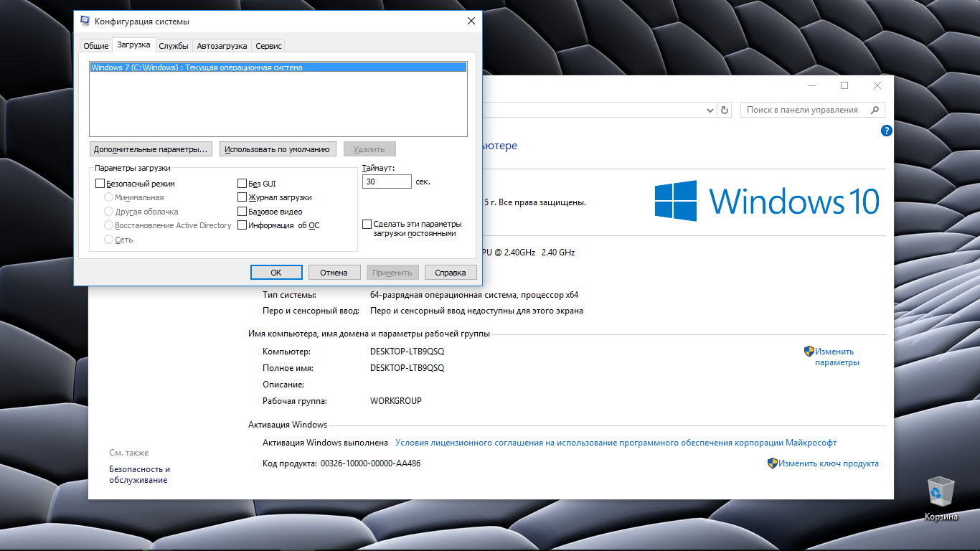The height and width of the screenshot is (551, 980).
Task: Expand the address bar dropdown arrow
Action: coord(710,110)
